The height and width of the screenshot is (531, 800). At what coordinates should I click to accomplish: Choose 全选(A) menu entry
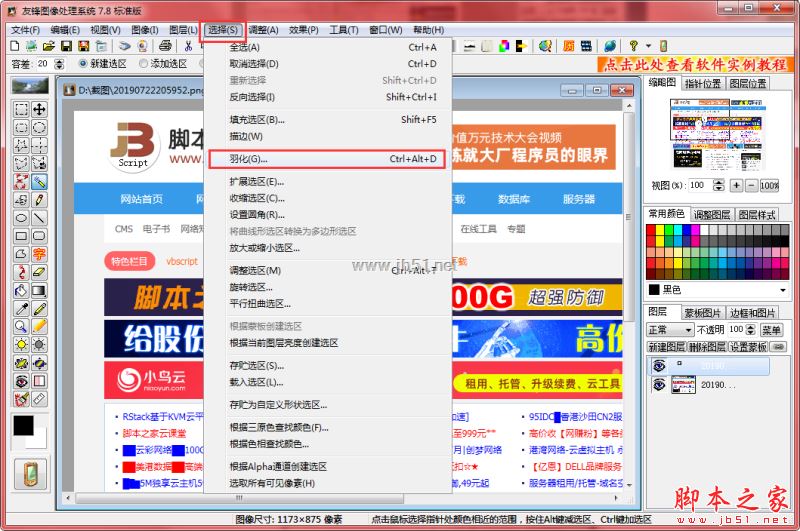coord(327,47)
